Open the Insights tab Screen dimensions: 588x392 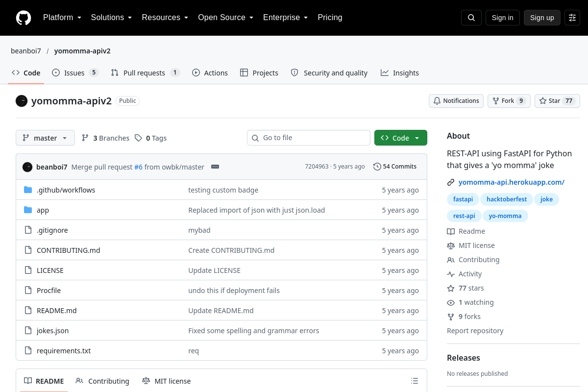click(x=400, y=73)
